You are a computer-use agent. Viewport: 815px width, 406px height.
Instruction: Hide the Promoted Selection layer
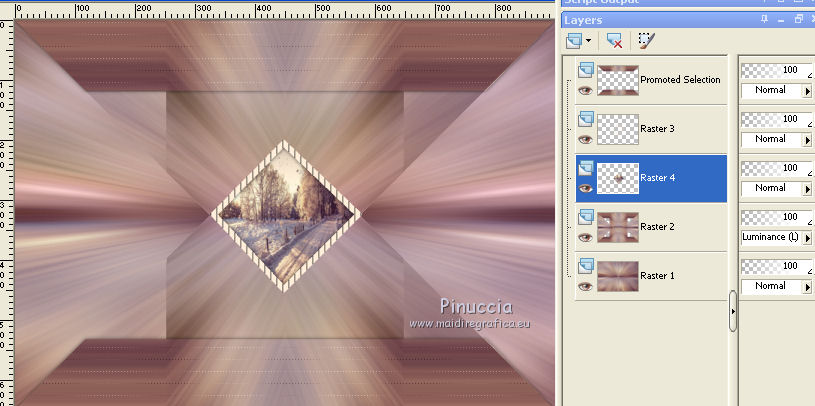pyautogui.click(x=585, y=90)
